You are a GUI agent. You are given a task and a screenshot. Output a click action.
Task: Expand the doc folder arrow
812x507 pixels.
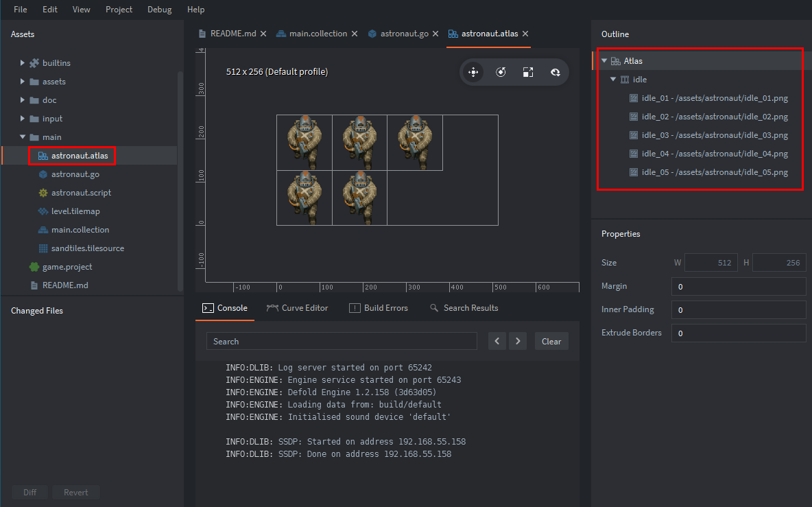[x=22, y=100]
